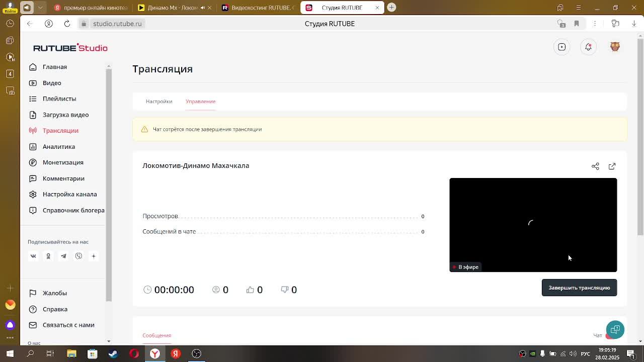Click the share broadcast icon

(595, 166)
